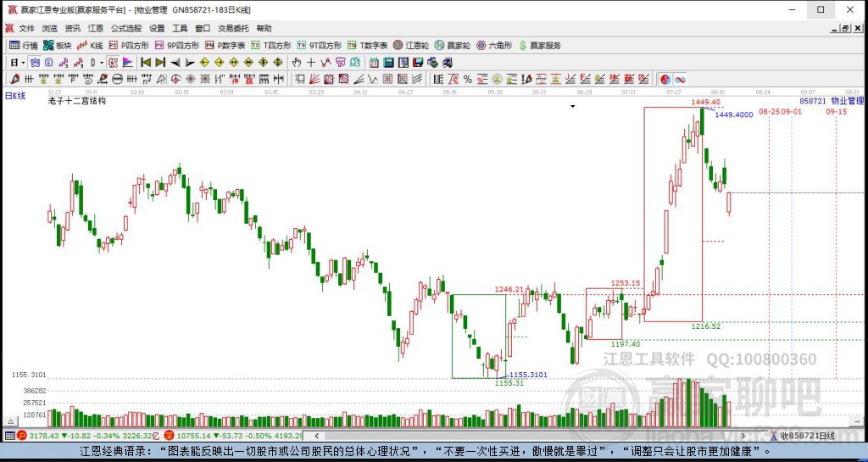
Task: Open the 赢家轮 wheel tool
Action: coord(453,46)
